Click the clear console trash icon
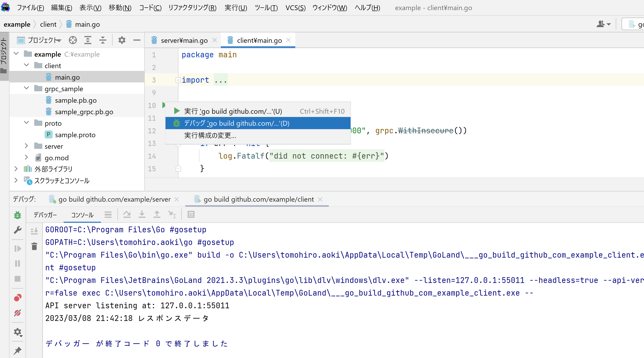The width and height of the screenshot is (644, 358). pos(34,246)
